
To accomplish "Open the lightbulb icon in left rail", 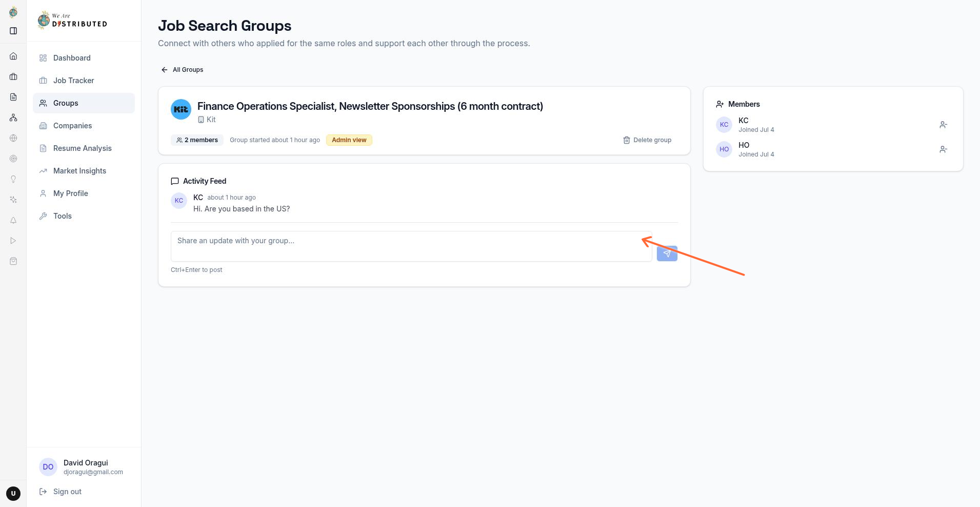I will tap(13, 179).
